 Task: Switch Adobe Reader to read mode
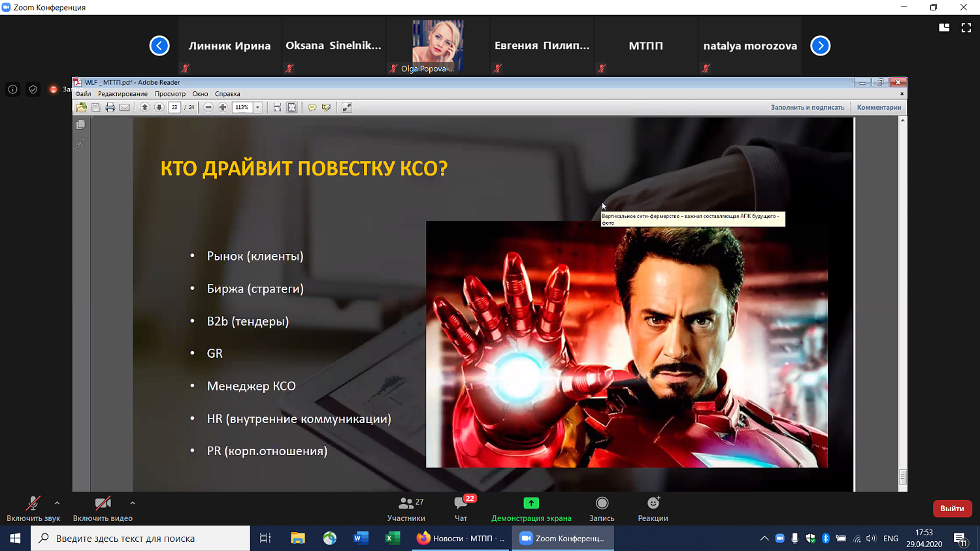click(347, 107)
